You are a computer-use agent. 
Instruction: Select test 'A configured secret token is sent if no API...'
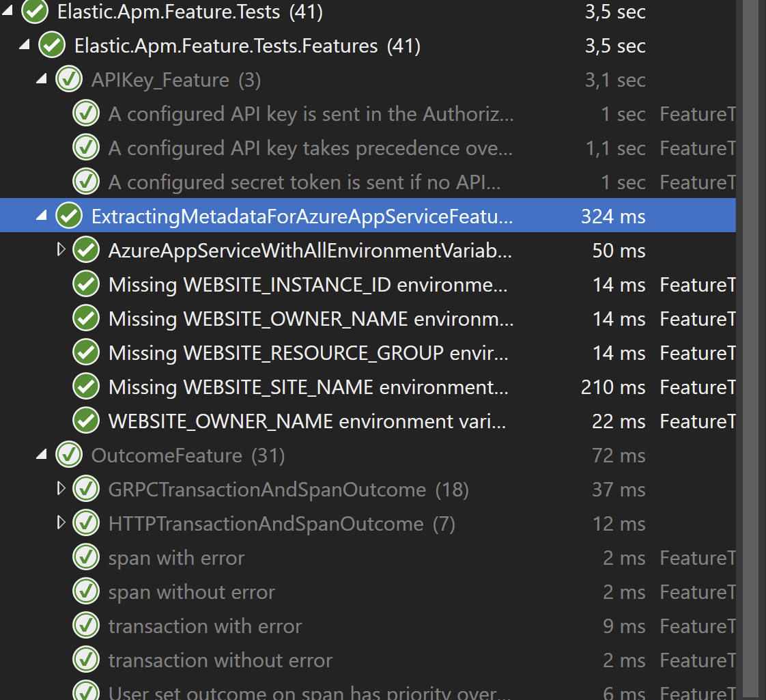point(368,182)
